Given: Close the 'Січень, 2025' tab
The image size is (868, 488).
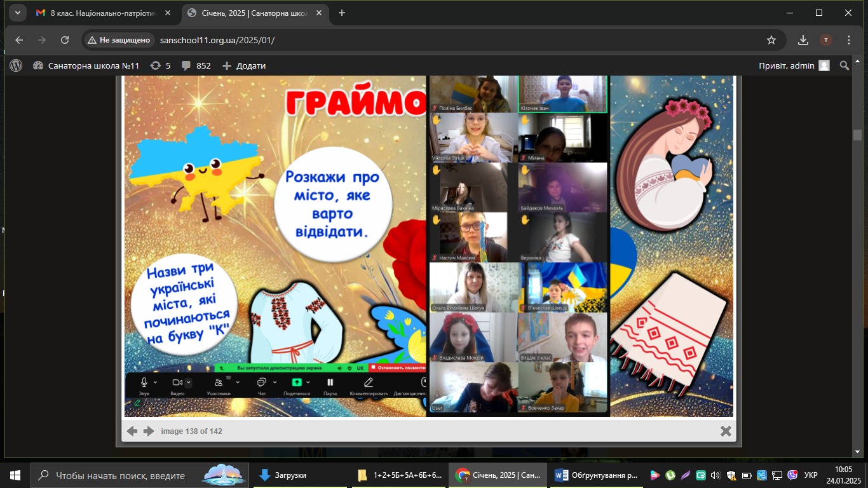Looking at the screenshot, I should pyautogui.click(x=318, y=13).
